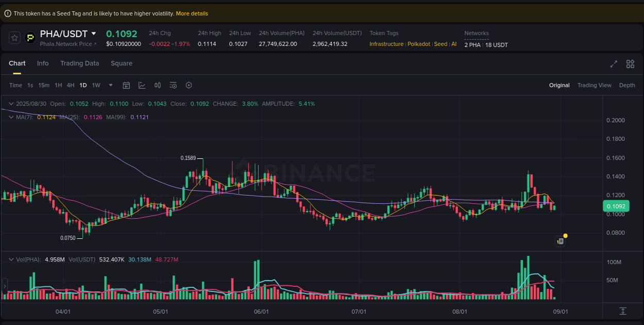This screenshot has width=644, height=325.
Task: Click the order book icon near the chart
Action: pos(560,241)
